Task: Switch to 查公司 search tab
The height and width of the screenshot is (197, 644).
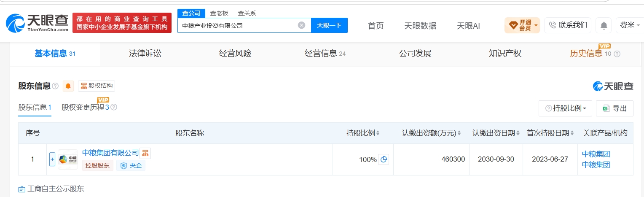Action: (x=191, y=13)
